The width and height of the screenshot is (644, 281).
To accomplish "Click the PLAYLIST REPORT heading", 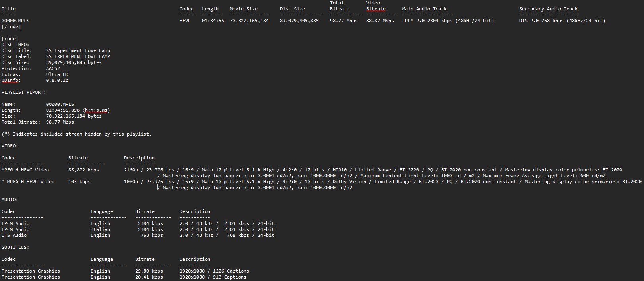I will [x=23, y=92].
